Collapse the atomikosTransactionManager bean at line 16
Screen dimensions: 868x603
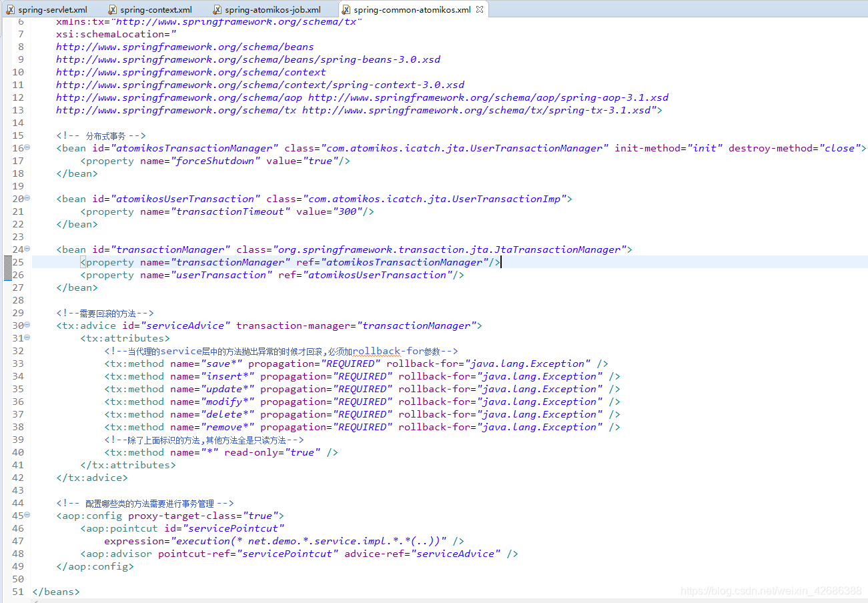point(27,148)
